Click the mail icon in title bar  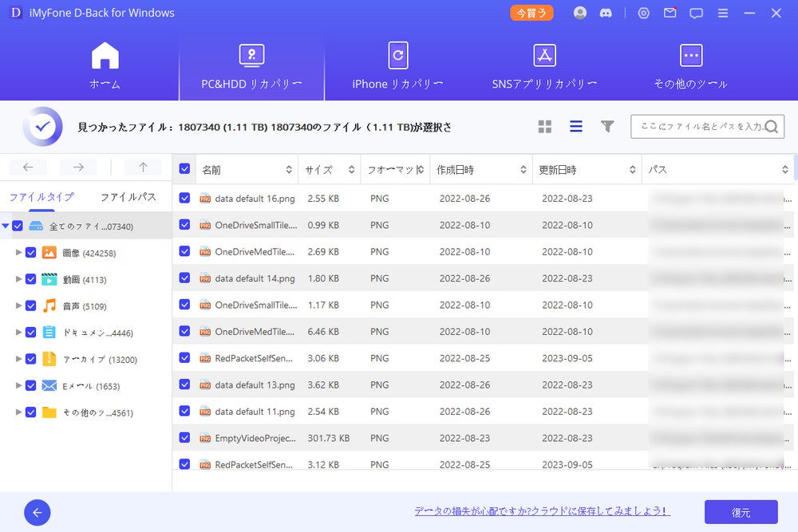tap(670, 13)
